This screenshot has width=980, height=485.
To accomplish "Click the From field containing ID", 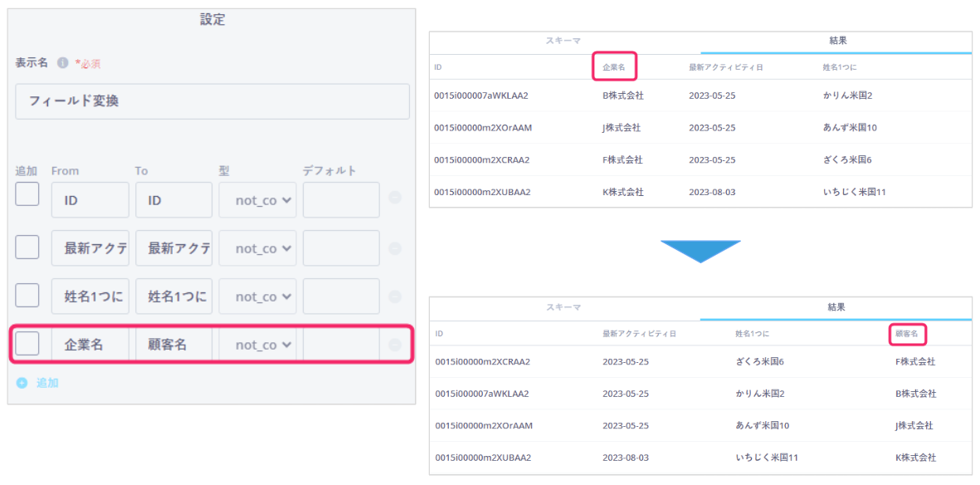I will 90,200.
